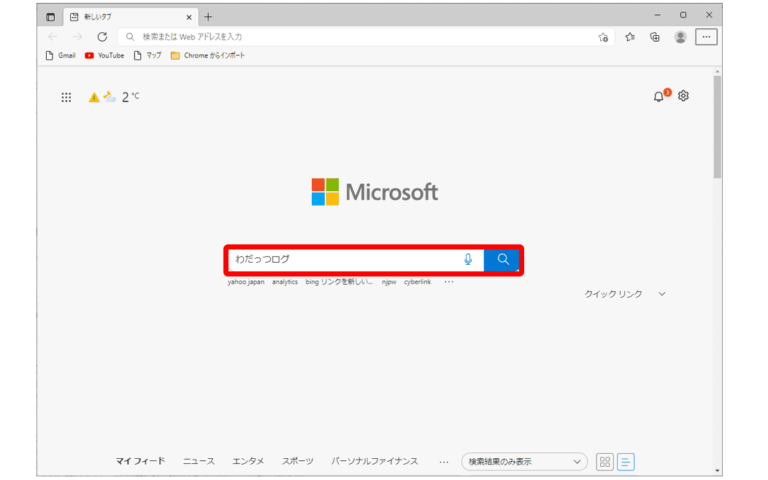This screenshot has width=768, height=480.
Task: Click the Microsoft logo
Action: click(x=375, y=192)
